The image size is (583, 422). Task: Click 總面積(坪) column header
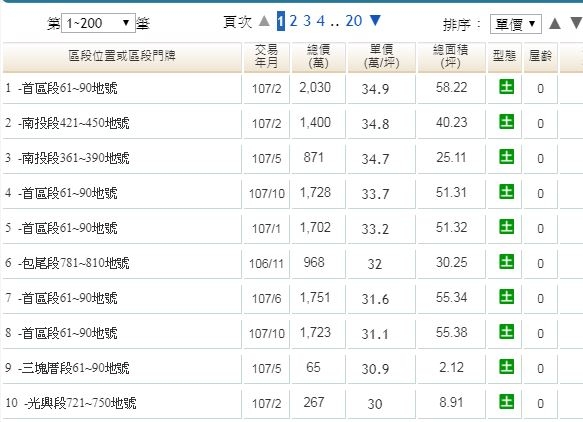(451, 57)
